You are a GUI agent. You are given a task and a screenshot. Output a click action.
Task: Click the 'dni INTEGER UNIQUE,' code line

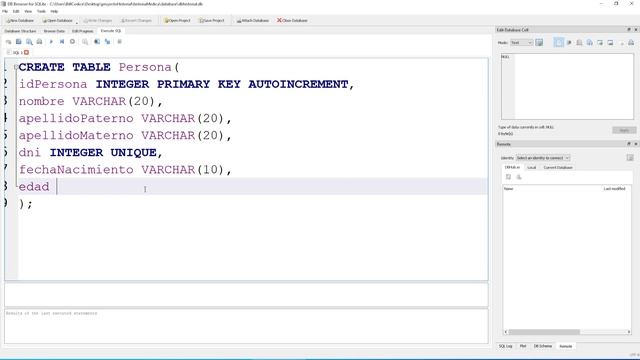coord(91,152)
